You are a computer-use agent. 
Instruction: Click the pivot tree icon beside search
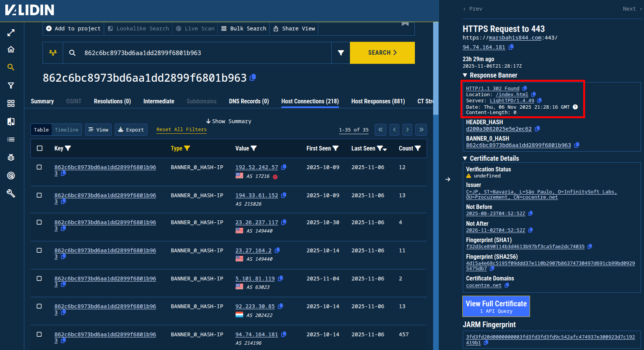53,53
